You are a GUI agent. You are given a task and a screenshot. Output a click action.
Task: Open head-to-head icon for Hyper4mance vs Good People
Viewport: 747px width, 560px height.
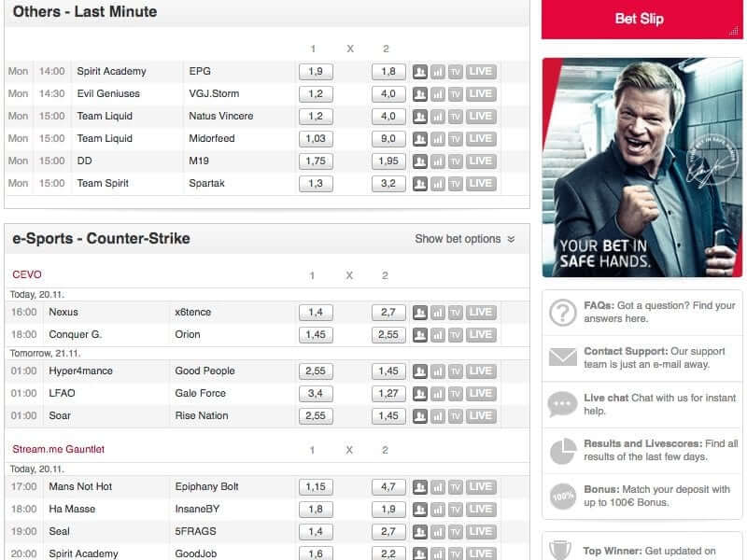pyautogui.click(x=419, y=371)
